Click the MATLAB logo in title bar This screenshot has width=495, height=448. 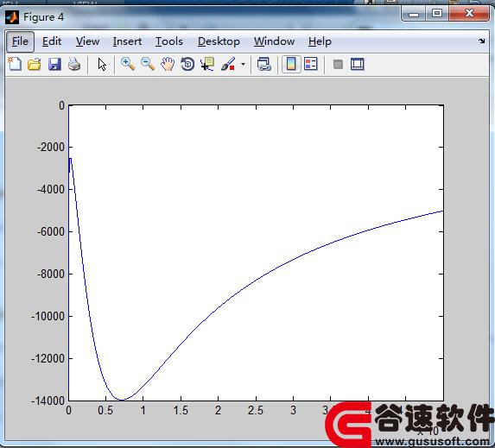tap(12, 17)
